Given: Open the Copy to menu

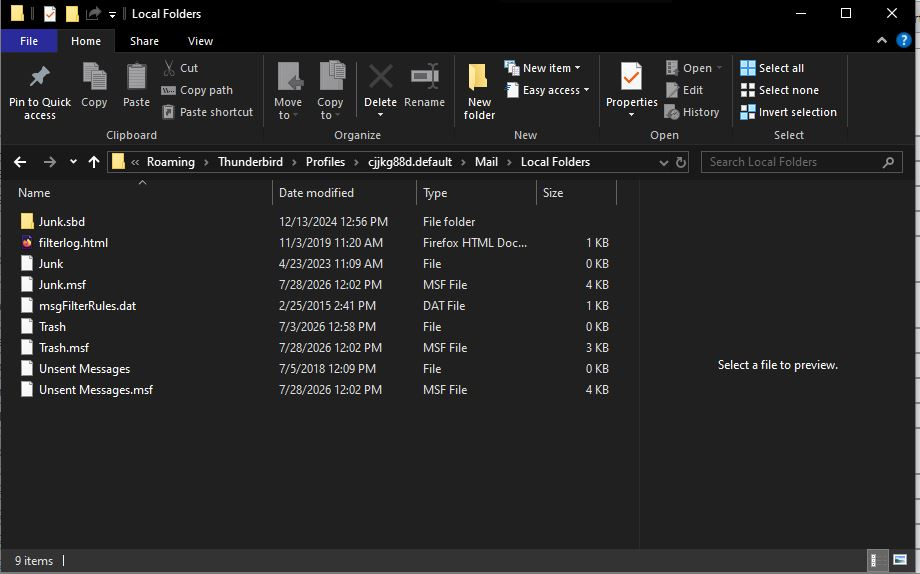Looking at the screenshot, I should [330, 91].
